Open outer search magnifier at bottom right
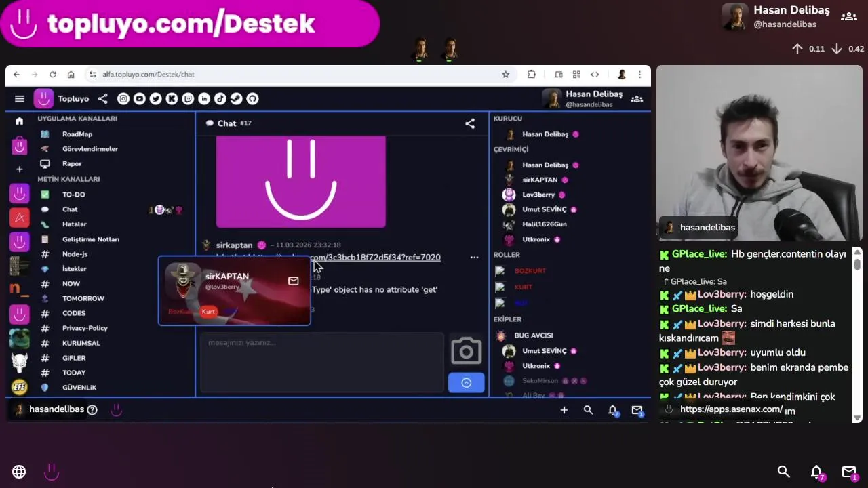 click(784, 472)
